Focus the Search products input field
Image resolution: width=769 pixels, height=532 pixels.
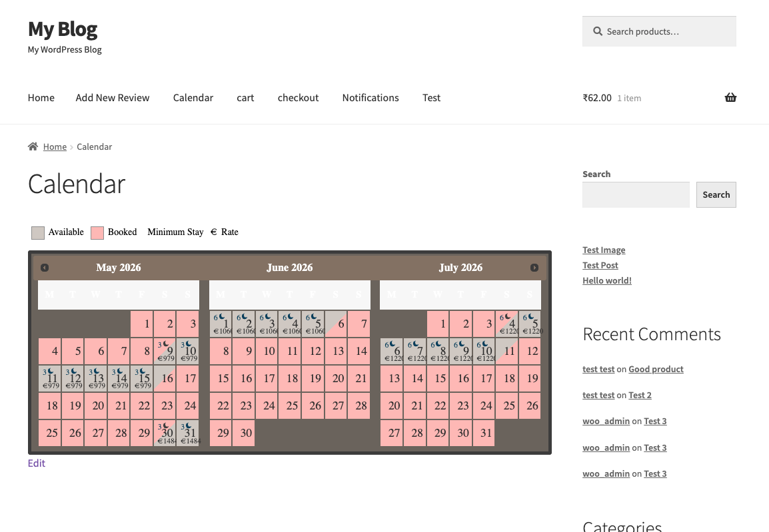point(666,31)
